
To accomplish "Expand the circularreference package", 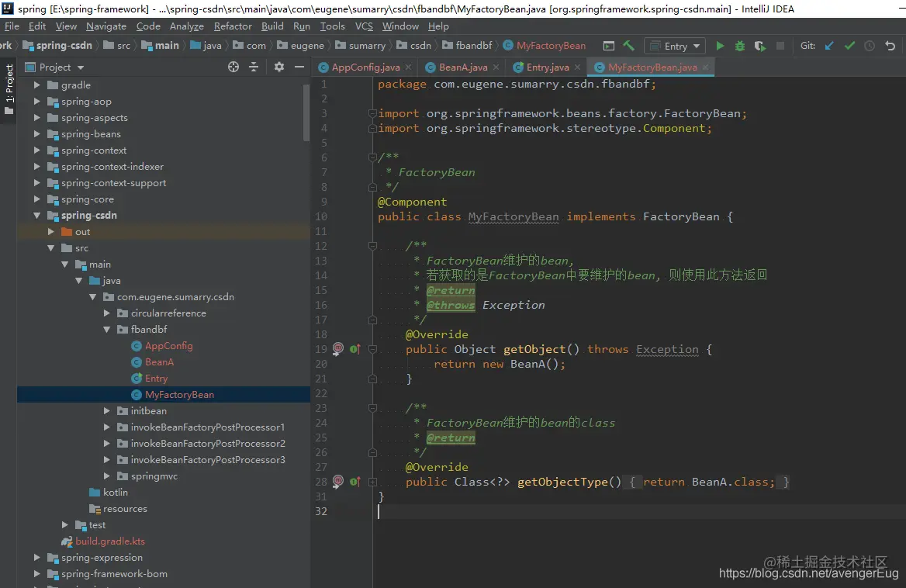I will (107, 313).
